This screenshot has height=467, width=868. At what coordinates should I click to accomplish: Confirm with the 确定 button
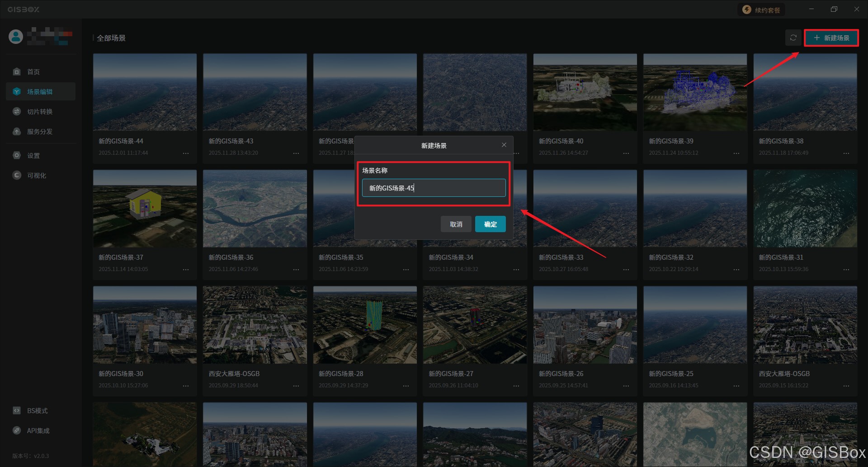pos(491,224)
